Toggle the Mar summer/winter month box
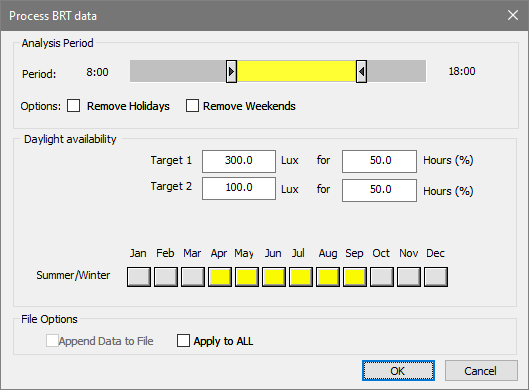The height and width of the screenshot is (390, 529). pyautogui.click(x=193, y=277)
